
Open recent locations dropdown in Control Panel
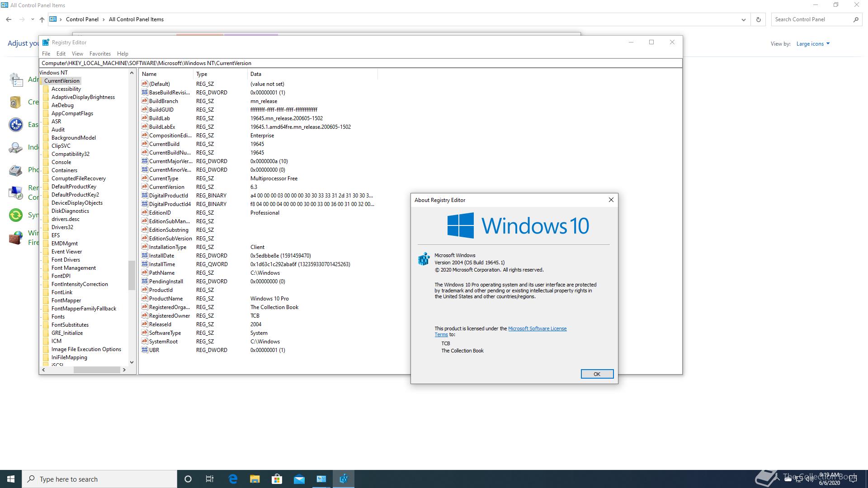(33, 19)
